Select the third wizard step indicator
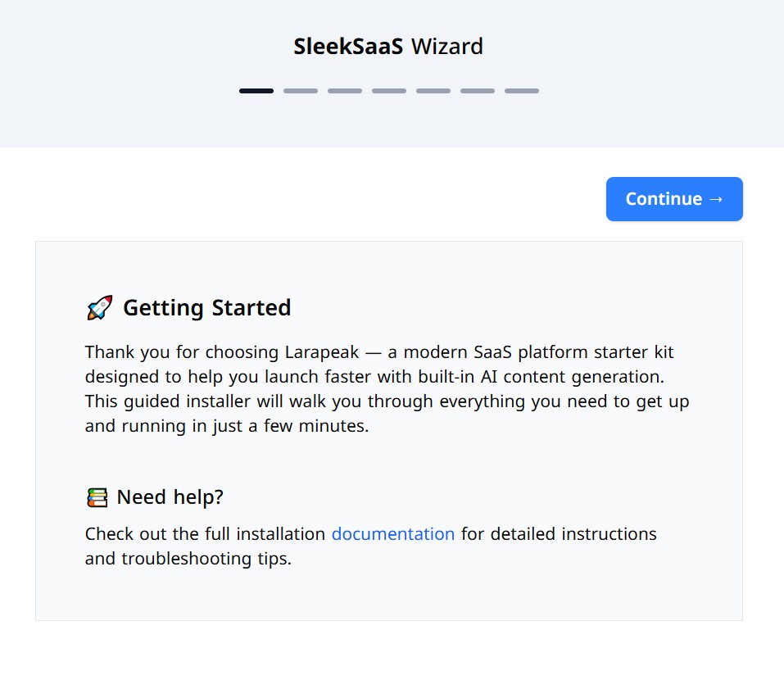The width and height of the screenshot is (784, 698). tap(345, 91)
